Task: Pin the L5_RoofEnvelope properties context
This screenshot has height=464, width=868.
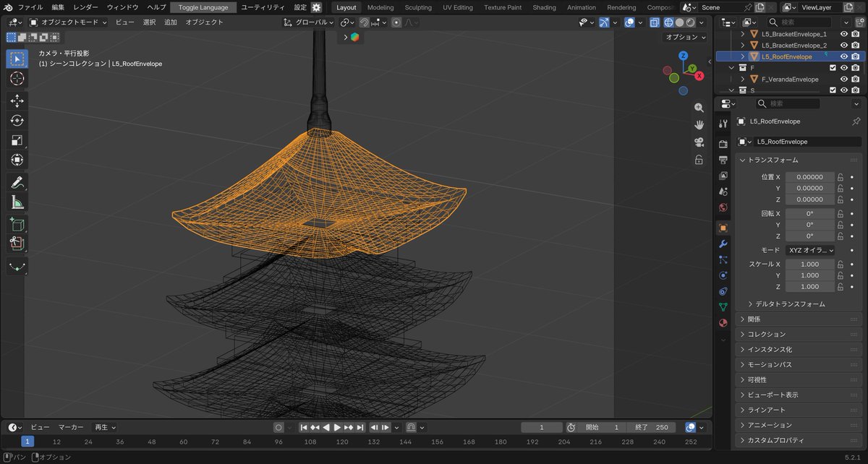Action: pos(856,121)
